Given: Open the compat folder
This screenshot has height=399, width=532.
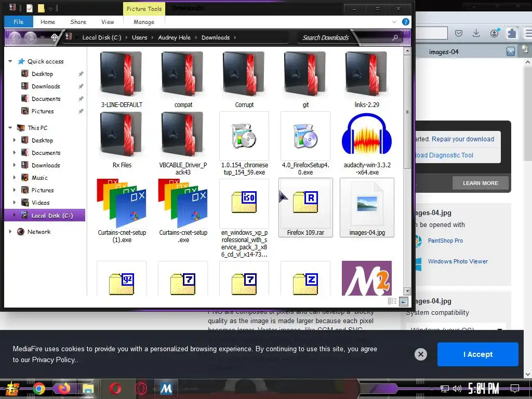Looking at the screenshot, I should 183,79.
